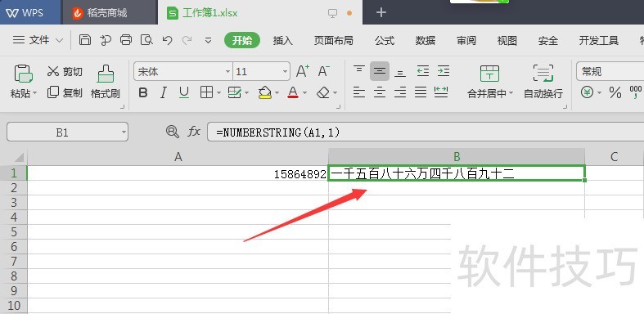Click the formula bar input field
The image size is (644, 314).
tap(426, 132)
